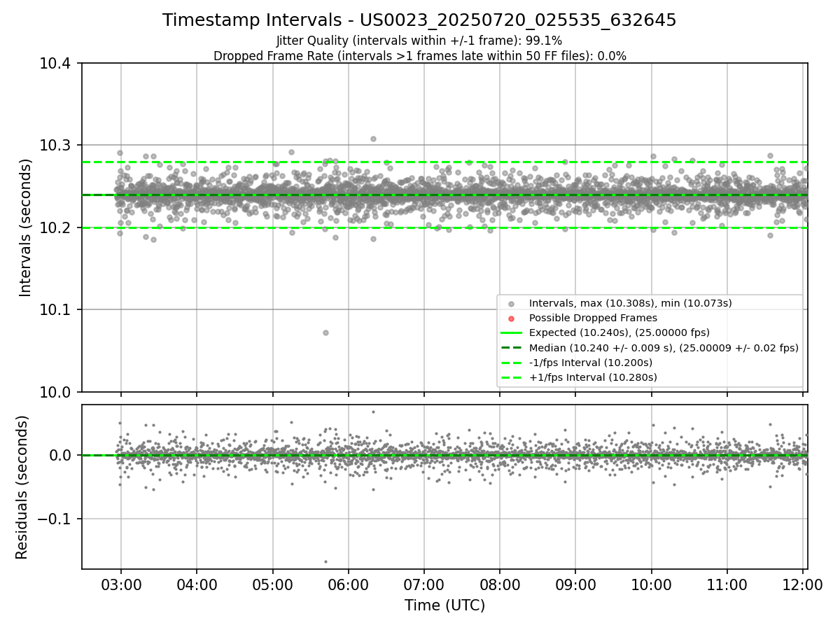Click the red Possible Dropped Frames legend marker

click(x=511, y=318)
